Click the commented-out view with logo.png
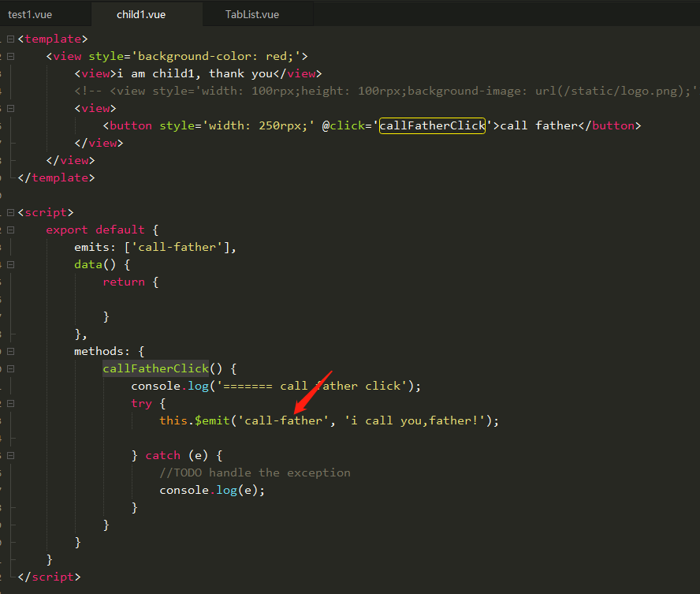Viewport: 700px width, 594px height. 385,91
